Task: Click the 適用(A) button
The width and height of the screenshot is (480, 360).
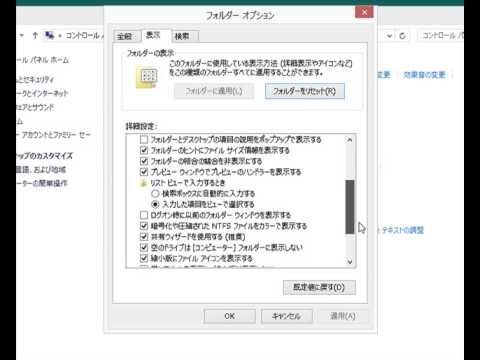Action: (x=343, y=316)
